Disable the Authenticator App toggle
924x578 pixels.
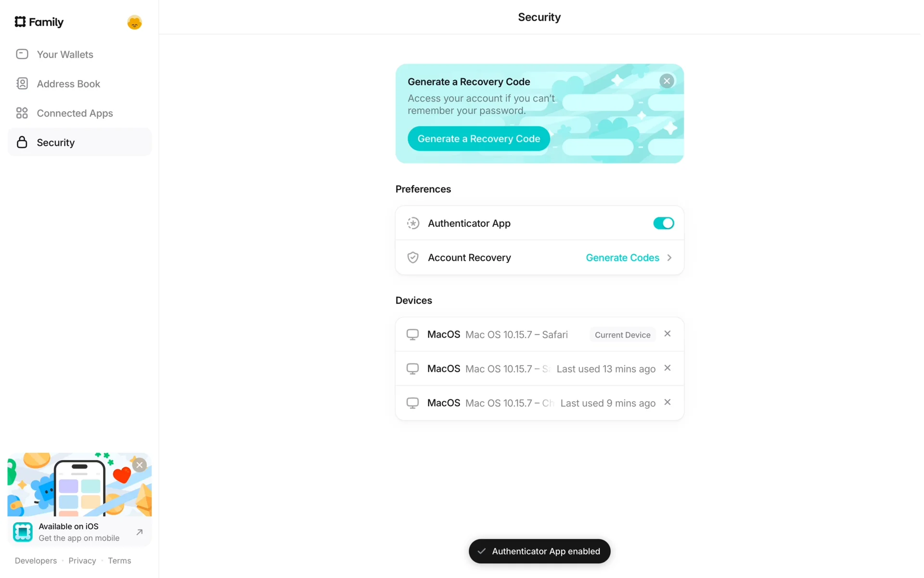click(x=663, y=223)
